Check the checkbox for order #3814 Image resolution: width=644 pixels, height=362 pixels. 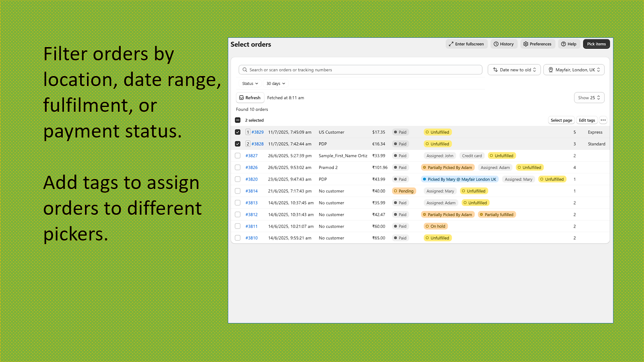(x=237, y=191)
